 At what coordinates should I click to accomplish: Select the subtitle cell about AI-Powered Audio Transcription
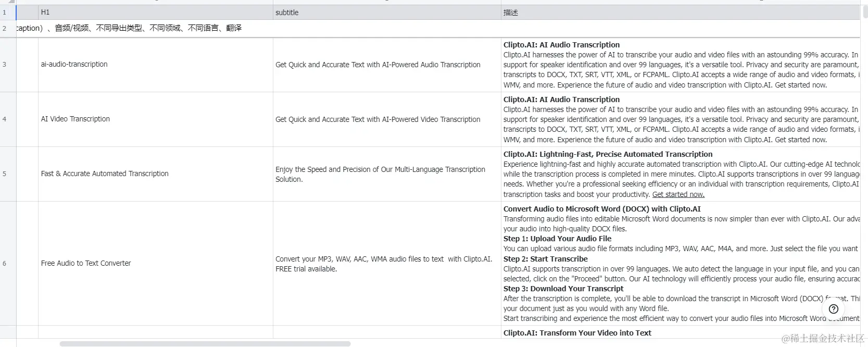[x=387, y=65]
